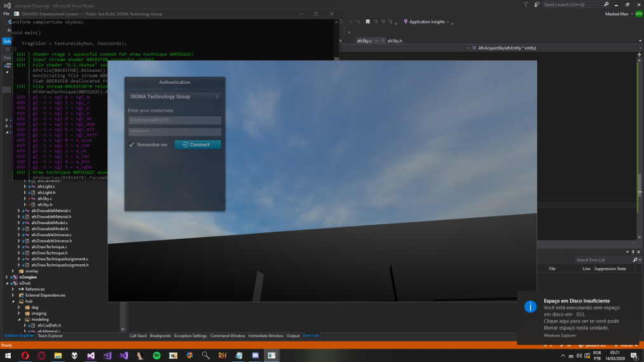Screen dimensions: 644x362
Task: Select afxDrawableModel.h in Solution Explorer
Action: pos(50,229)
